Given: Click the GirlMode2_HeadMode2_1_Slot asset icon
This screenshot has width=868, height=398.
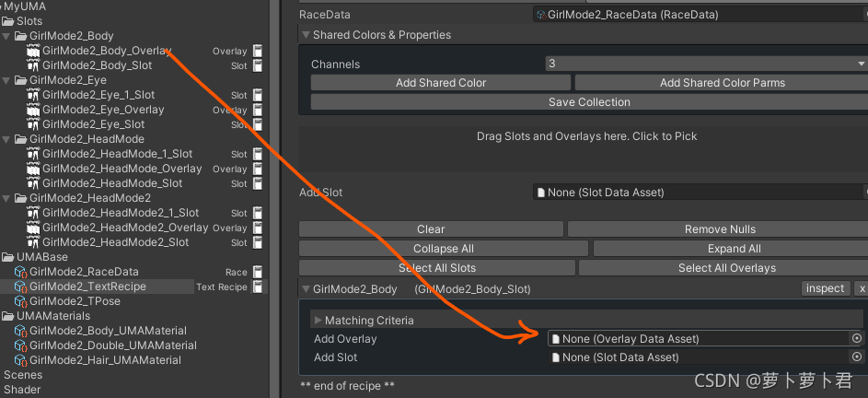Looking at the screenshot, I should point(34,213).
